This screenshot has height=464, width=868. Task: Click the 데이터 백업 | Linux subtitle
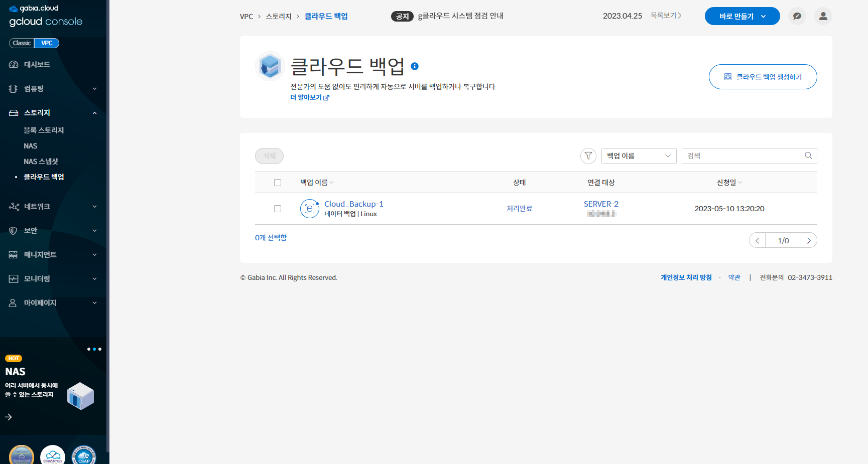click(x=350, y=214)
